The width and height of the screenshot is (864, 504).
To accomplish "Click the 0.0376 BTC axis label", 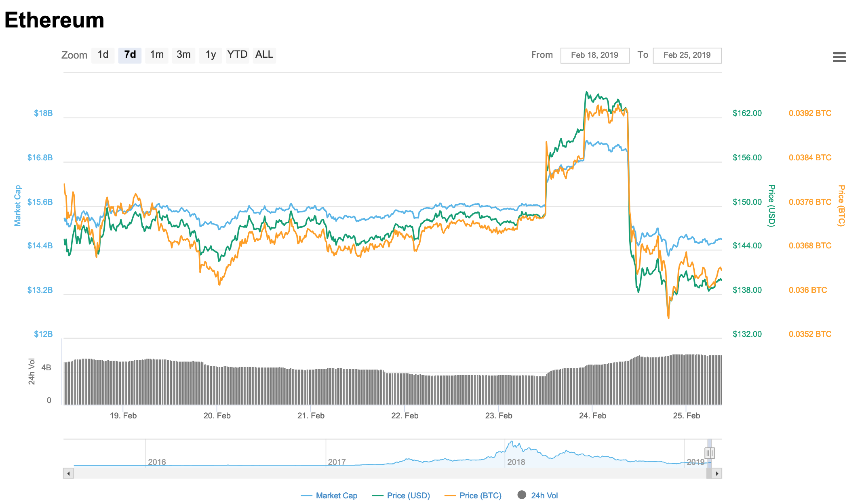I will click(x=810, y=202).
